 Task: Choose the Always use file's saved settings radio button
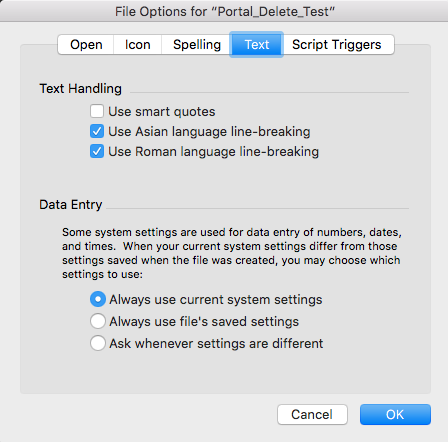tap(98, 321)
